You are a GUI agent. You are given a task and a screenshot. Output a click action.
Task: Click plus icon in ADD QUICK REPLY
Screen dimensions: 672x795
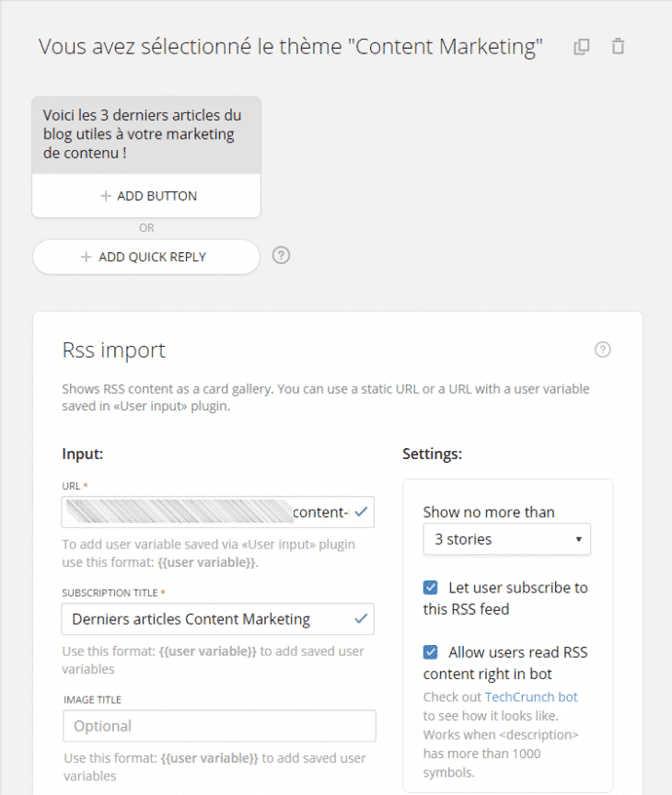point(87,257)
